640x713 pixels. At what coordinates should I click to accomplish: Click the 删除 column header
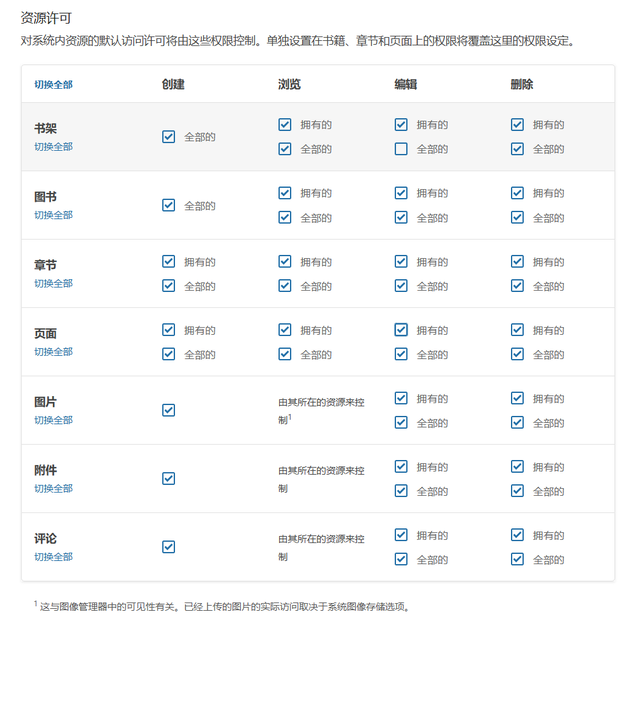(522, 85)
